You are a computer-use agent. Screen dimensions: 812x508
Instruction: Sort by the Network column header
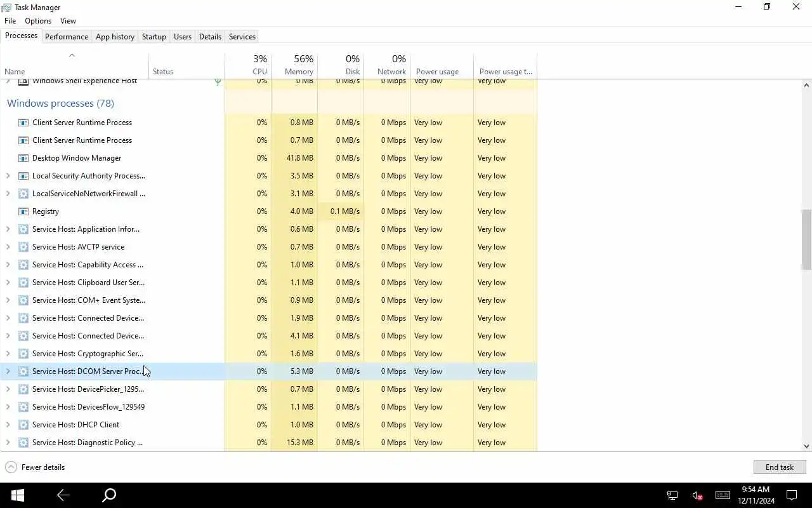[387, 65]
